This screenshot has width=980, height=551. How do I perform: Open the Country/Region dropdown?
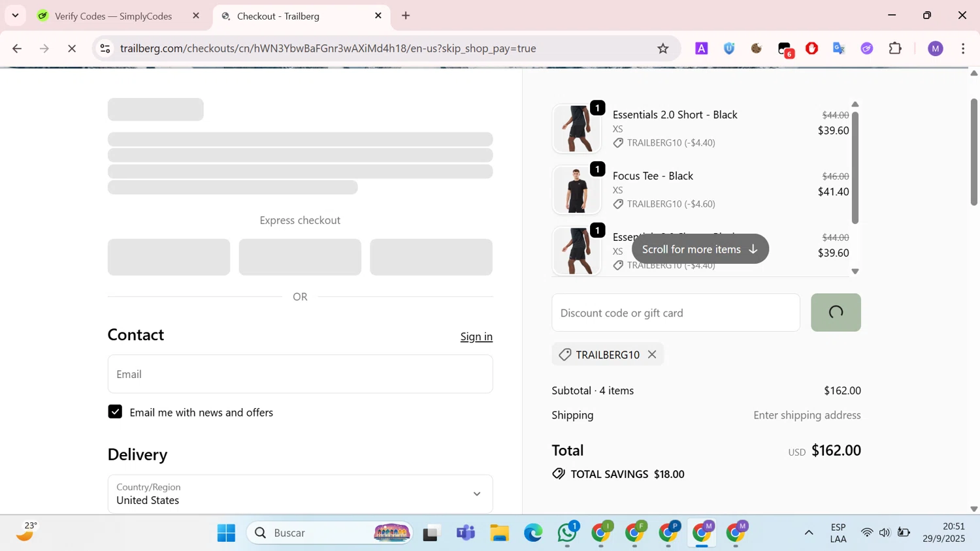coord(300,494)
